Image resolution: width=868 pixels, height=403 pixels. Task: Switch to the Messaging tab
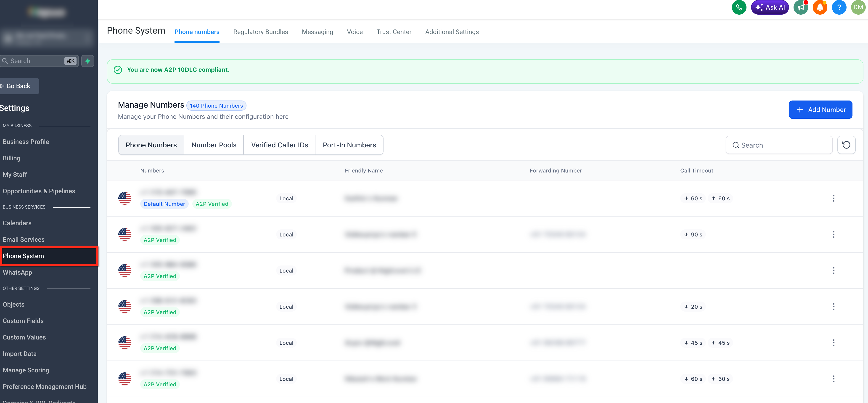click(x=318, y=32)
